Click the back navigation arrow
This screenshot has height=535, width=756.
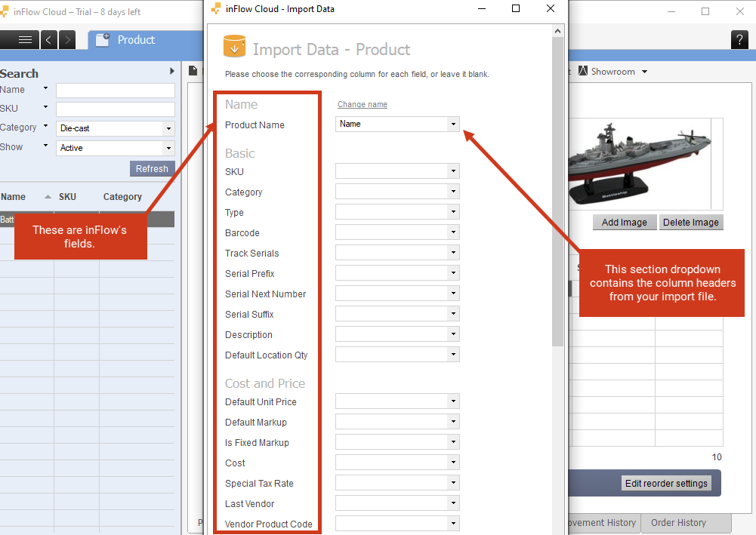click(49, 40)
